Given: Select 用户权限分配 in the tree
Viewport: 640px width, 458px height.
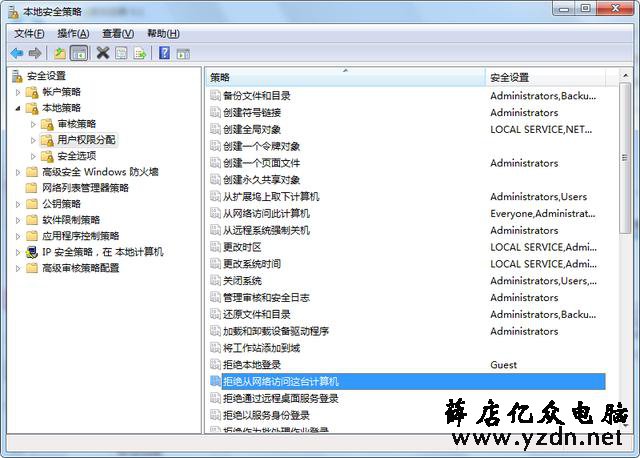Looking at the screenshot, I should coord(86,140).
